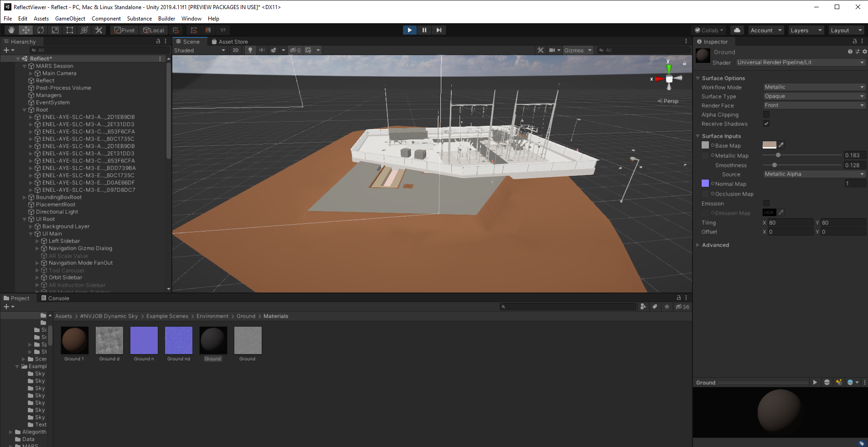
Task: Click the Play button
Action: coord(410,30)
